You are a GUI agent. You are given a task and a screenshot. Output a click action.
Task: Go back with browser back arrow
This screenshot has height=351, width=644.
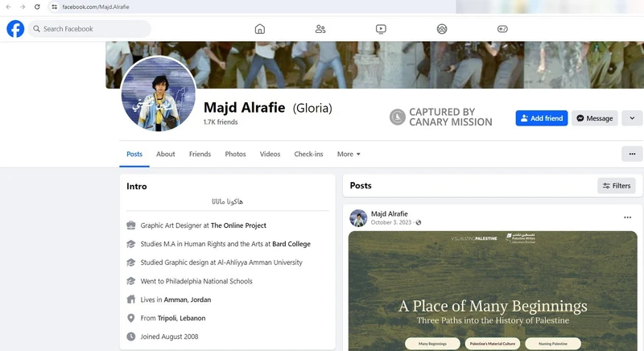(9, 6)
